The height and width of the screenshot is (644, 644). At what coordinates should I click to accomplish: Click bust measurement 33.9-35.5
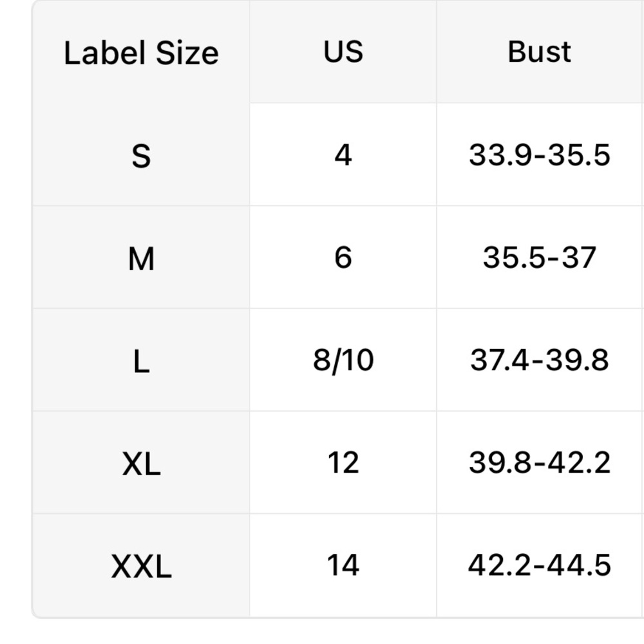click(540, 155)
